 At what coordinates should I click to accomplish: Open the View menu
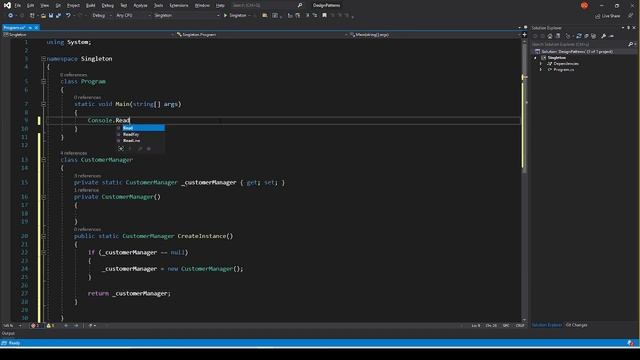(x=44, y=5)
